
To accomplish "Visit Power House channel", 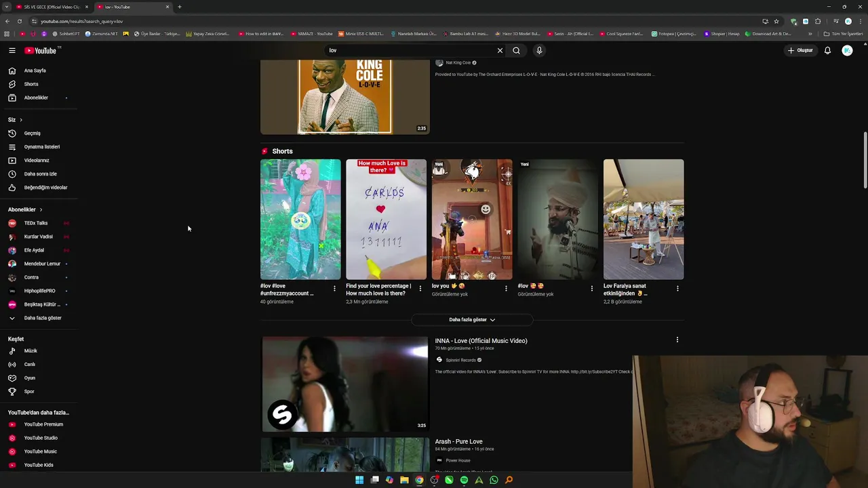I will point(458,460).
